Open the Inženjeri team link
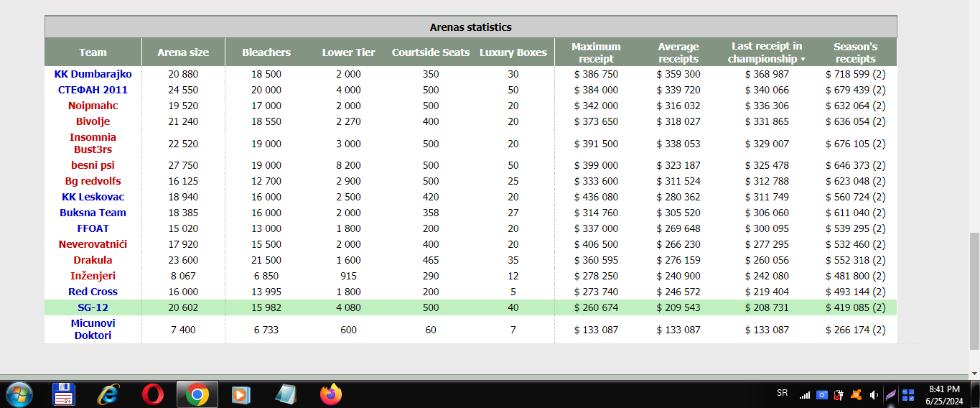Image resolution: width=980 pixels, height=408 pixels. 93,276
